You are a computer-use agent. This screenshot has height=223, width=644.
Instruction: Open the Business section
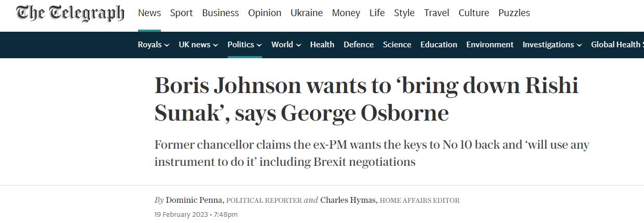pos(221,13)
